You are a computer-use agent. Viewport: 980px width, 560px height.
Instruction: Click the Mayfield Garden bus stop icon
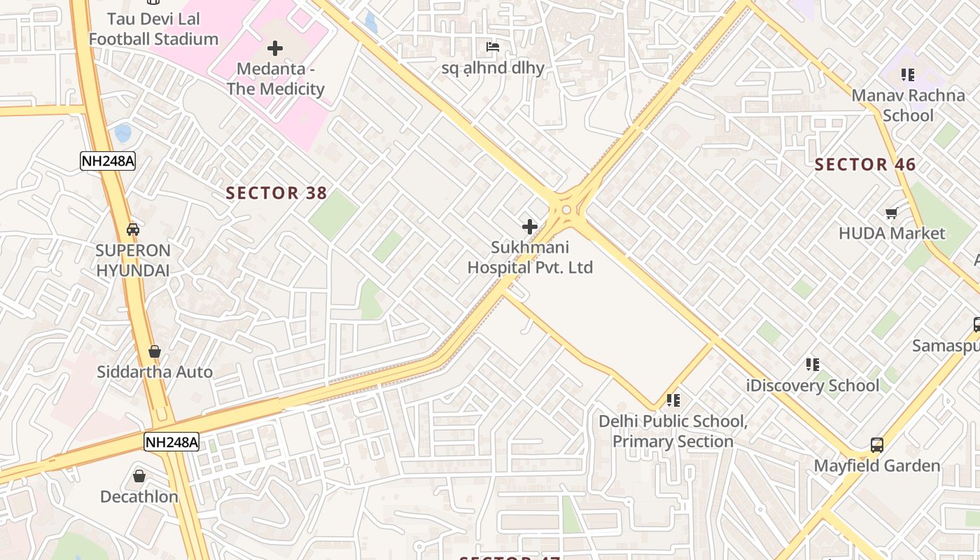tap(876, 444)
